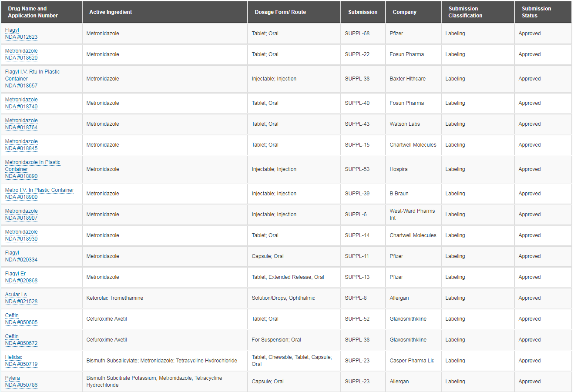Open the NDA #018907 application link

pyautogui.click(x=21, y=218)
